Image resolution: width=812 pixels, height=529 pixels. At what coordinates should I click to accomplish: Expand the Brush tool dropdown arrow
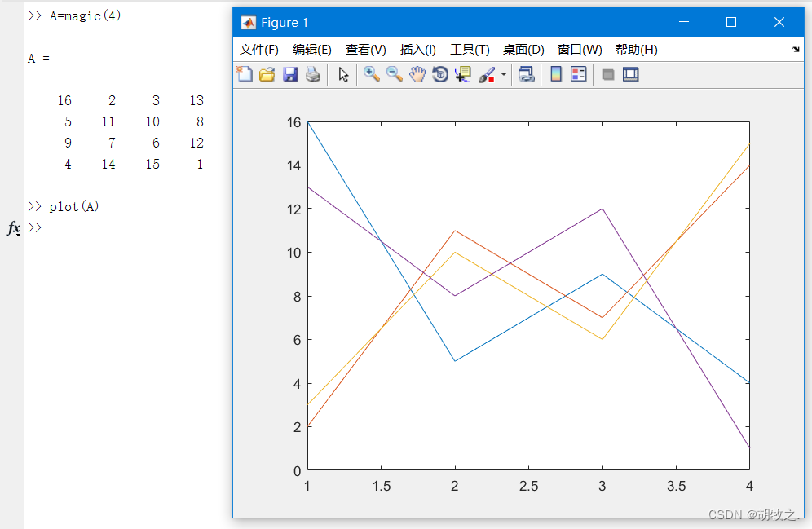(x=503, y=74)
